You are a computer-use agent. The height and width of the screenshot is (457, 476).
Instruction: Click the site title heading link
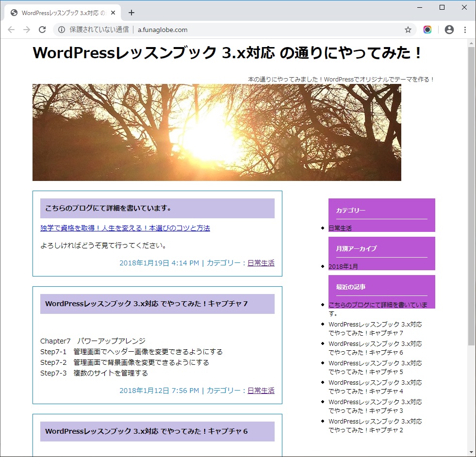coord(227,53)
